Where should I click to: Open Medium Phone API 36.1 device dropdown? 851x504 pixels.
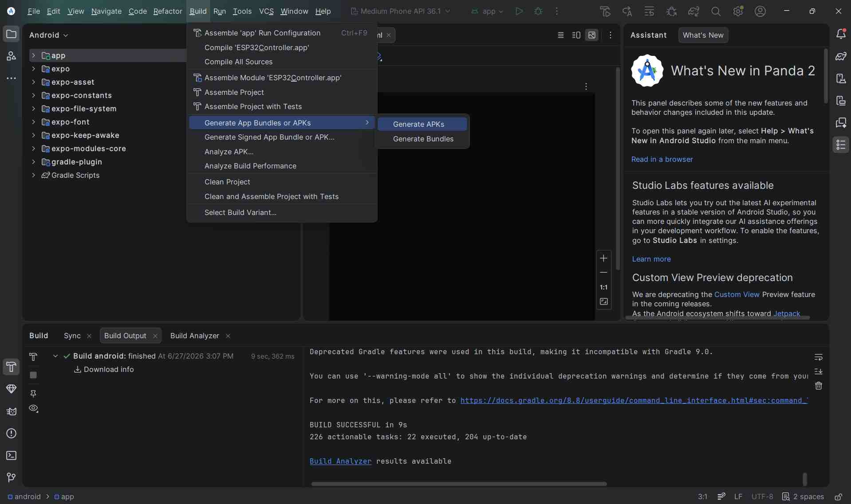(400, 11)
